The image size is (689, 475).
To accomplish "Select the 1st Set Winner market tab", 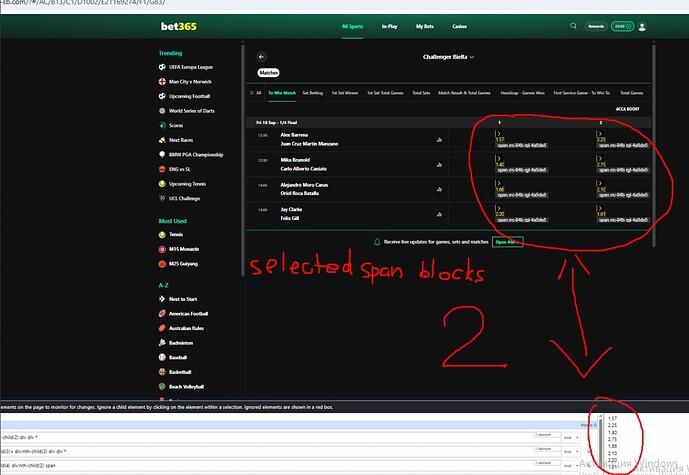I will [344, 93].
